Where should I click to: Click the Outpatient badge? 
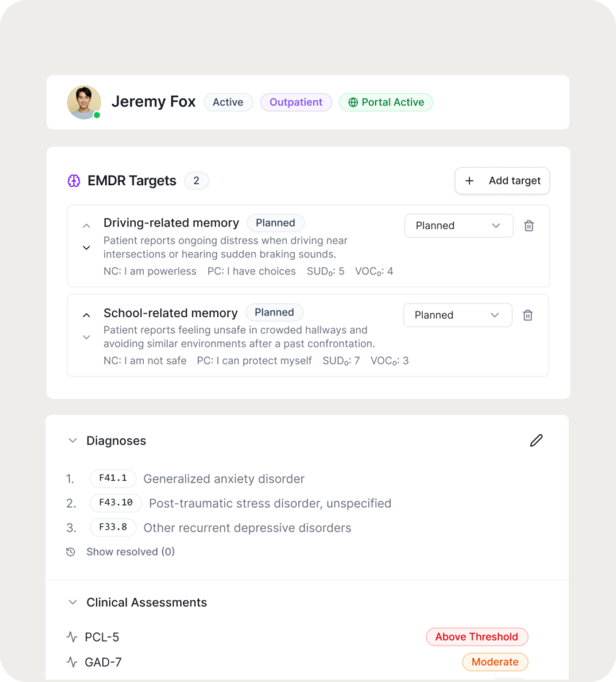point(296,102)
